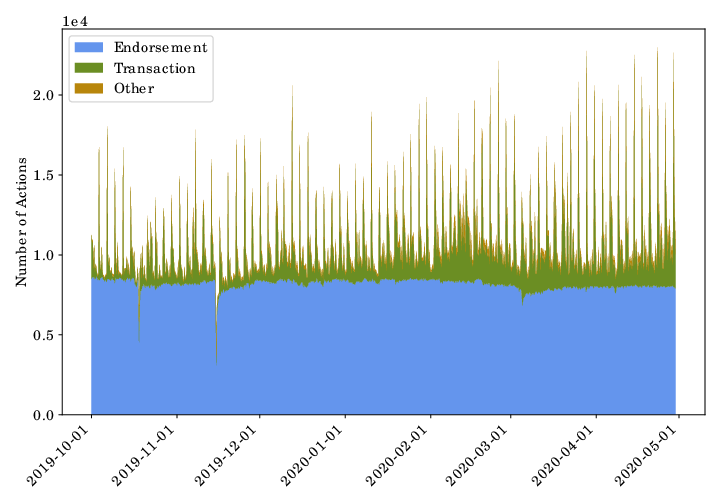Click the blue Endorsement legend swatch

[89, 47]
